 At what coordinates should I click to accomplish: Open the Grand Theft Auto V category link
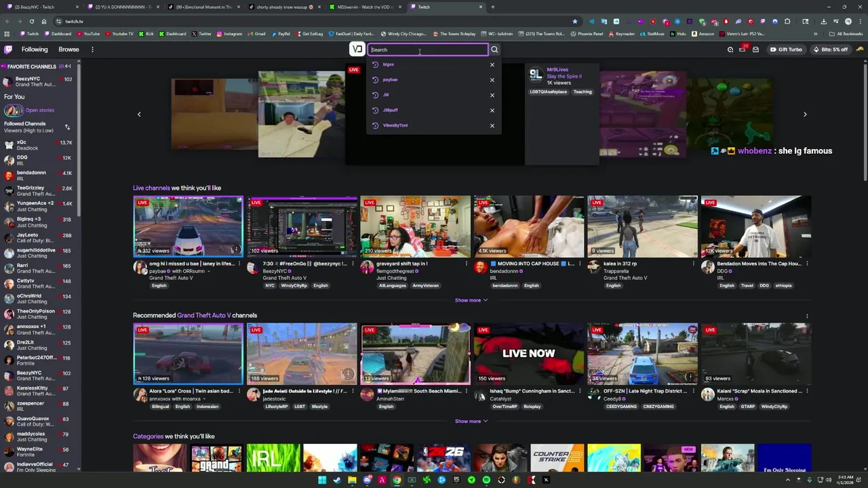[204, 316]
